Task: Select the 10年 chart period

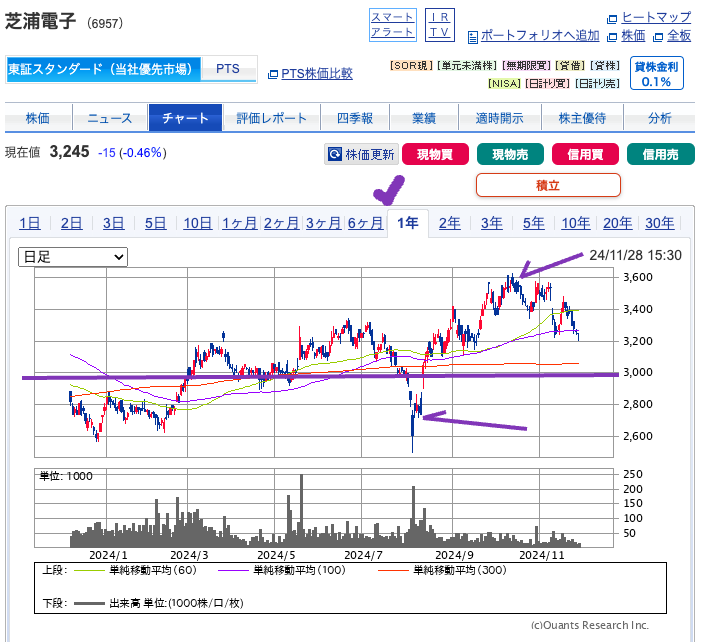Action: [576, 223]
